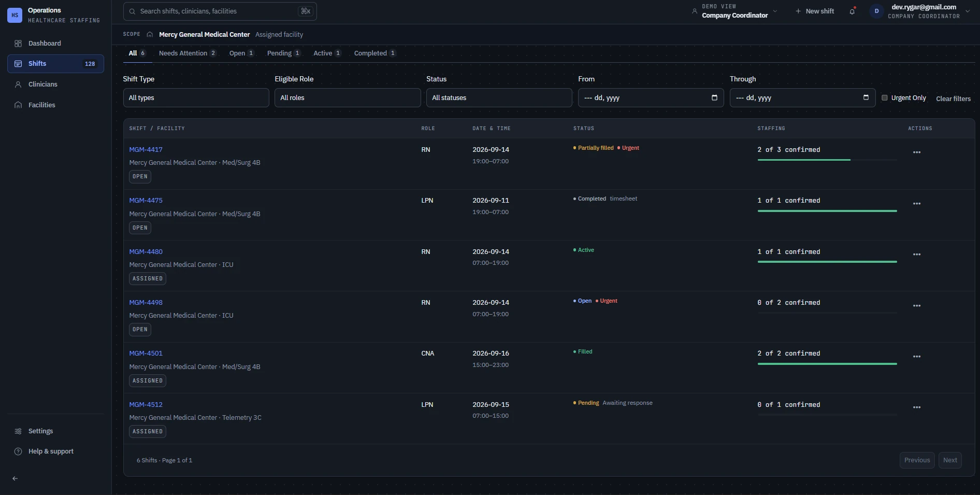980x495 pixels.
Task: Open the Dashboard sidebar icon
Action: point(18,44)
